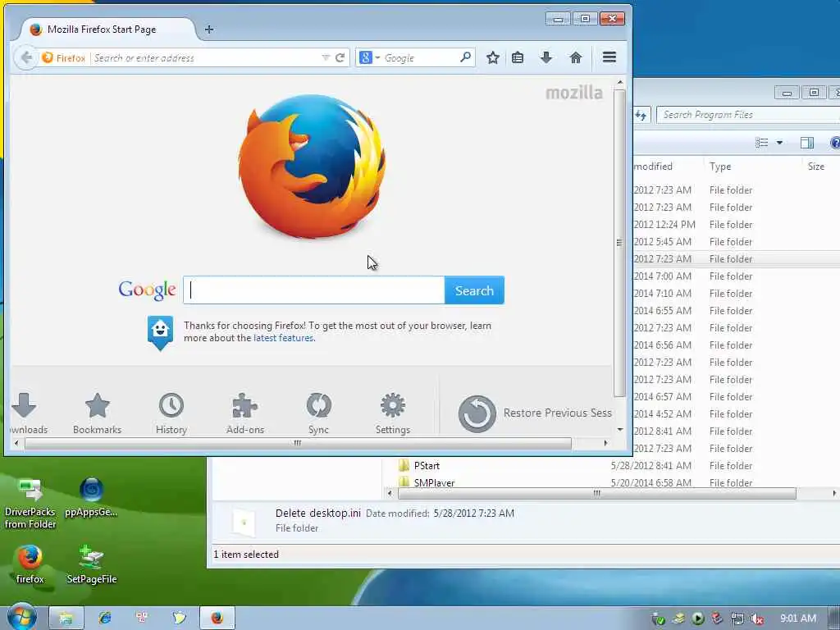Open Downloads from the start page launcher

pos(28,413)
